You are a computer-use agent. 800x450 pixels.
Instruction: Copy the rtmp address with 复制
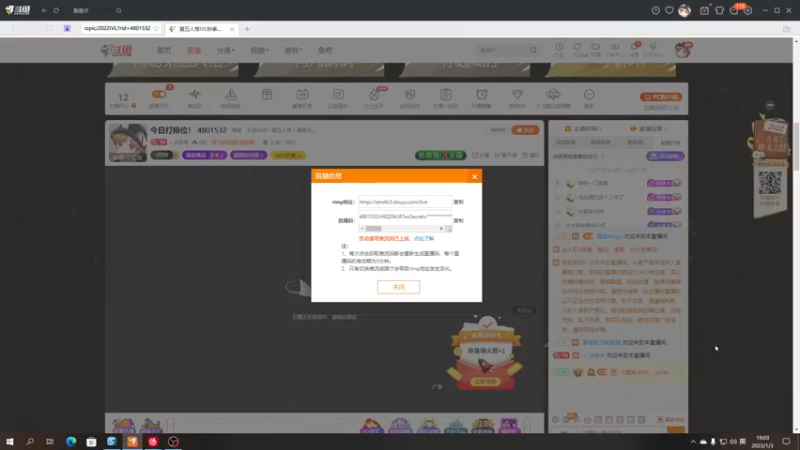coord(459,202)
